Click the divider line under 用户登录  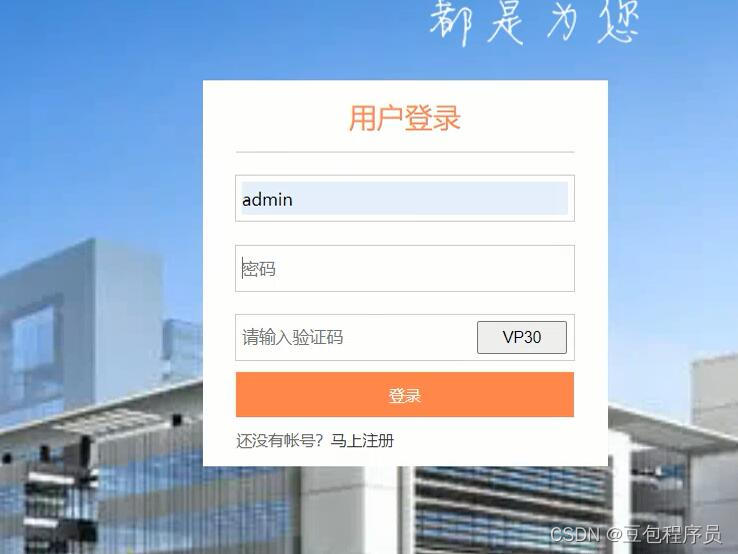(405, 152)
